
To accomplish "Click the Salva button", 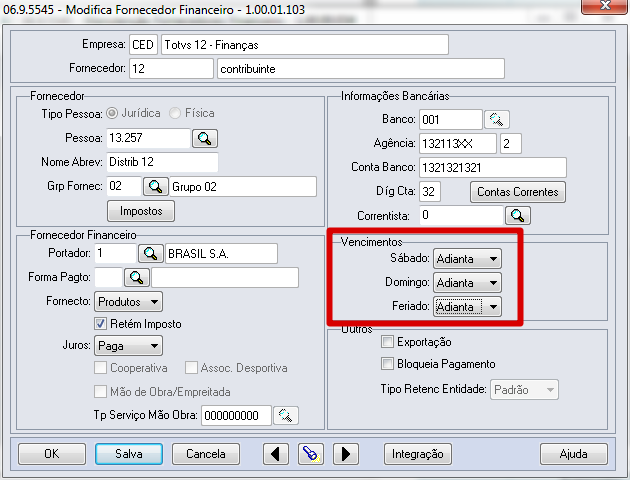I will click(129, 454).
